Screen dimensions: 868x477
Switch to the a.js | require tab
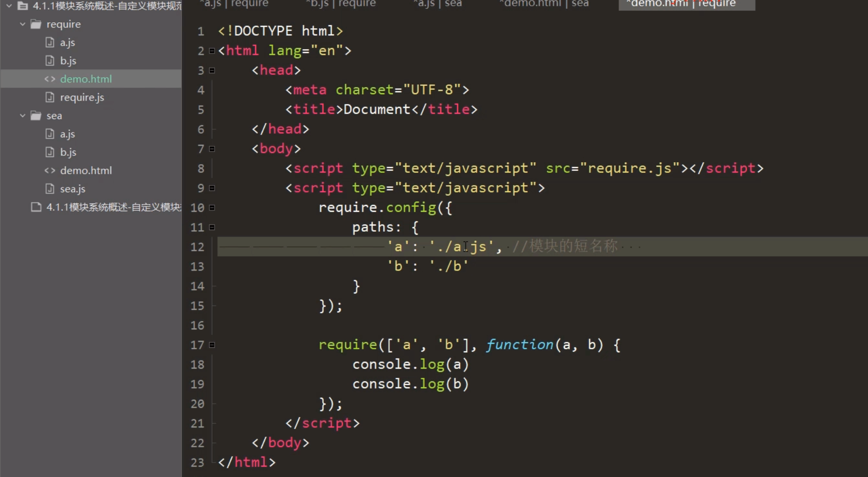tap(234, 4)
